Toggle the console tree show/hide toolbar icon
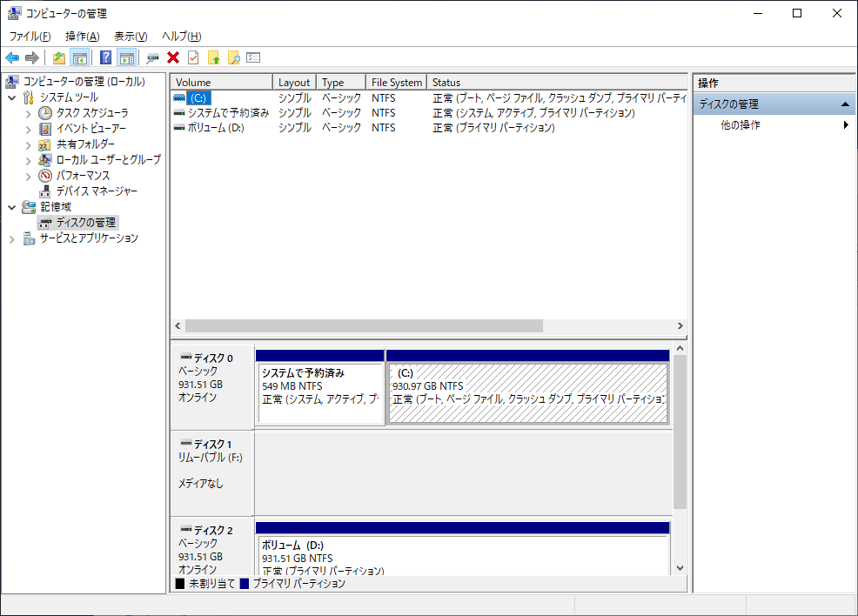The height and width of the screenshot is (616, 858). click(x=80, y=57)
